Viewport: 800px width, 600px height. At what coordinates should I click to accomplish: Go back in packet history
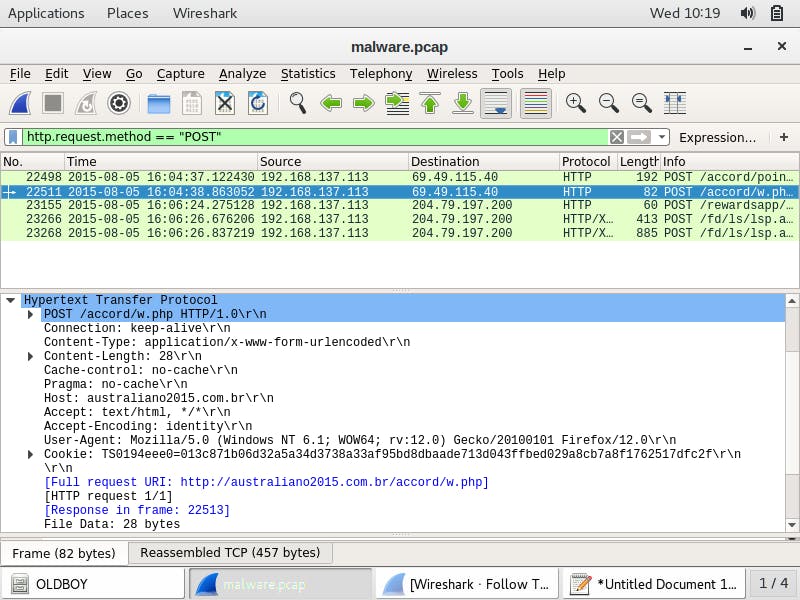coord(331,104)
